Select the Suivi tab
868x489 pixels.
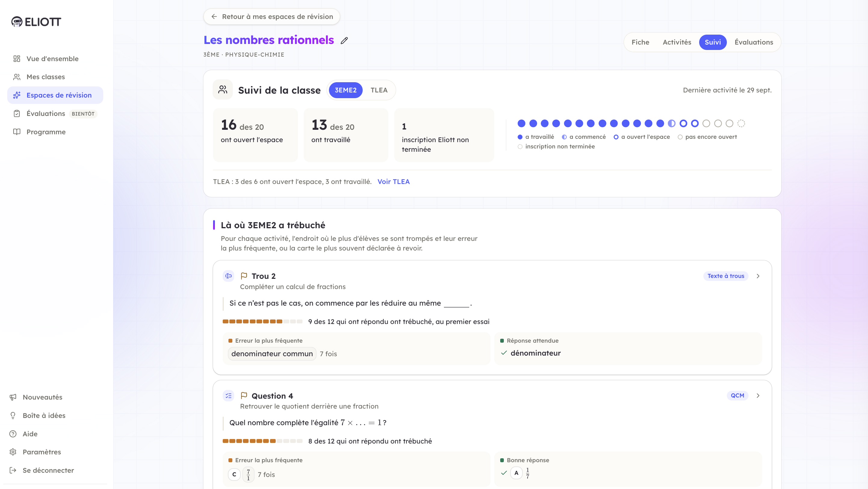pos(713,42)
